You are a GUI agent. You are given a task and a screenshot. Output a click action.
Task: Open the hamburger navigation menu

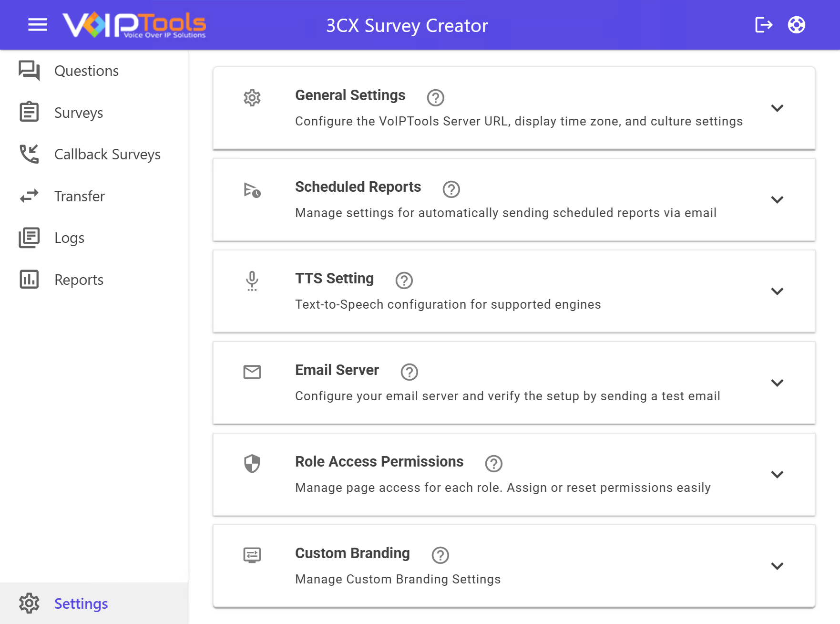pos(38,25)
